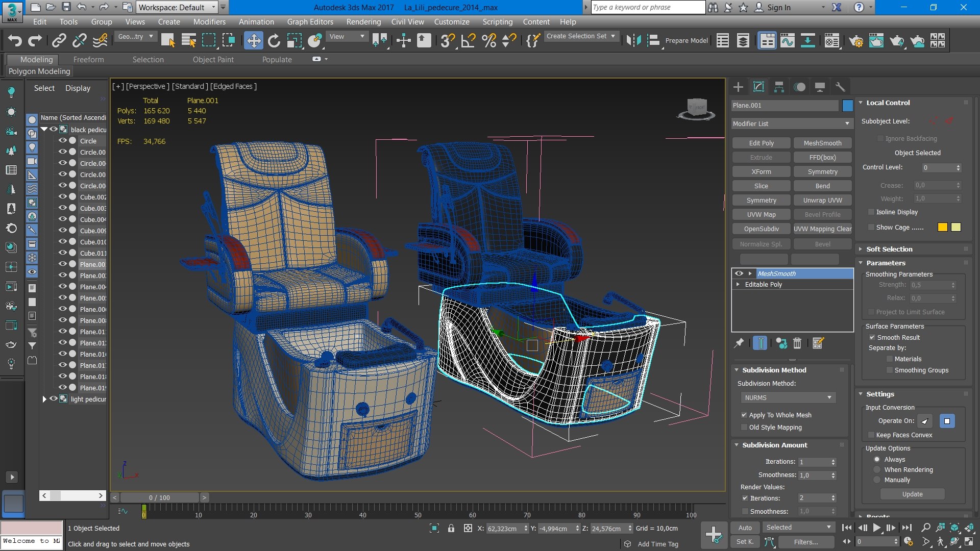The height and width of the screenshot is (551, 980).
Task: Activate the Select and Move tool
Action: 253,40
